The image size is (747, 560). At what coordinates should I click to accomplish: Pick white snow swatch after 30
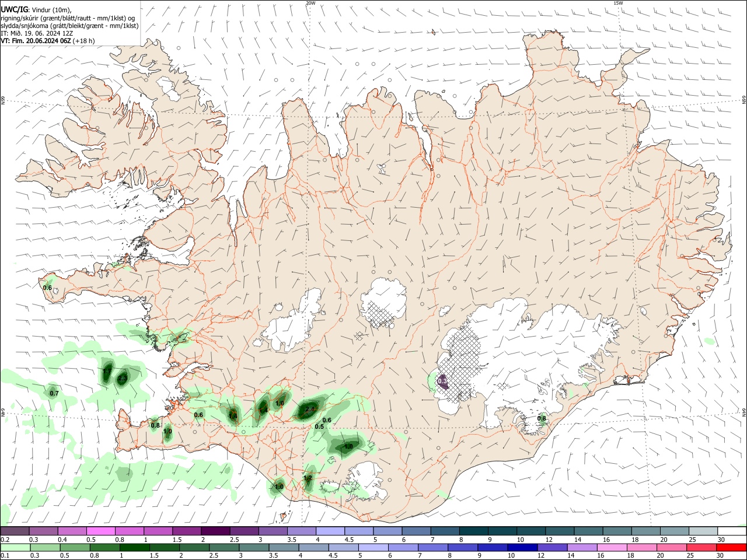732,531
